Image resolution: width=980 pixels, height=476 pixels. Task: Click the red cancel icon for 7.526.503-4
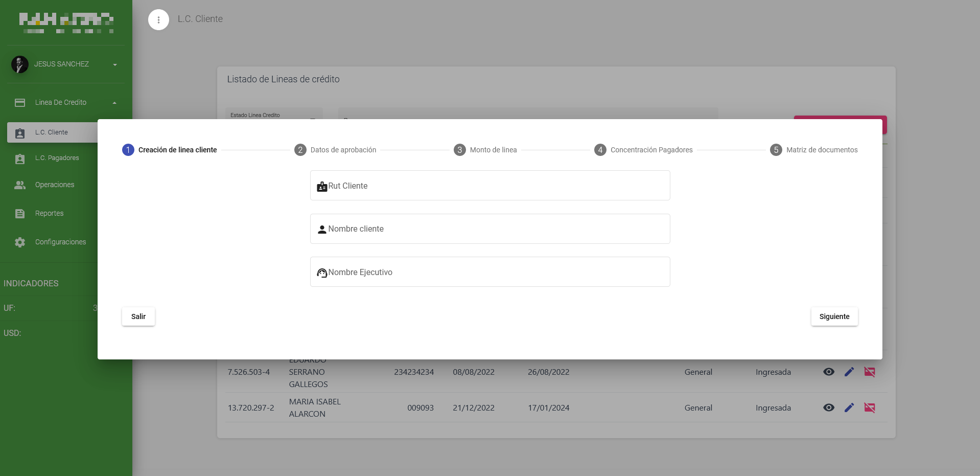[869, 372]
